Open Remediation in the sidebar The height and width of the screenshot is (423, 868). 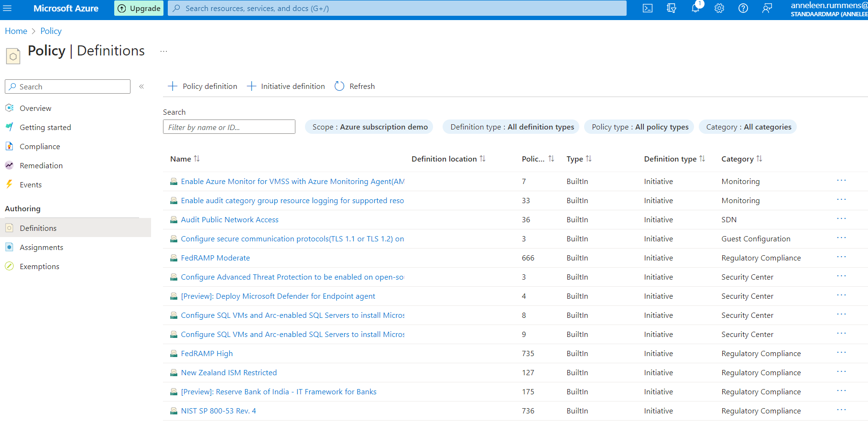tap(41, 166)
